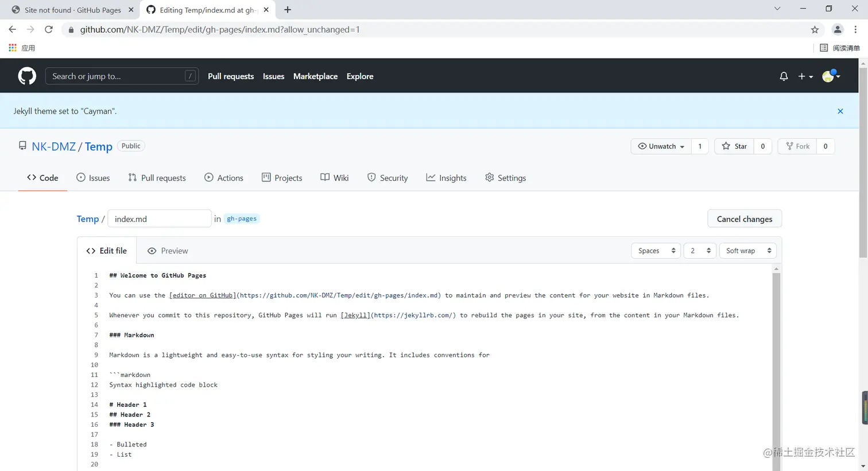This screenshot has height=471, width=868.
Task: Click Issues in top navigation
Action: point(273,76)
